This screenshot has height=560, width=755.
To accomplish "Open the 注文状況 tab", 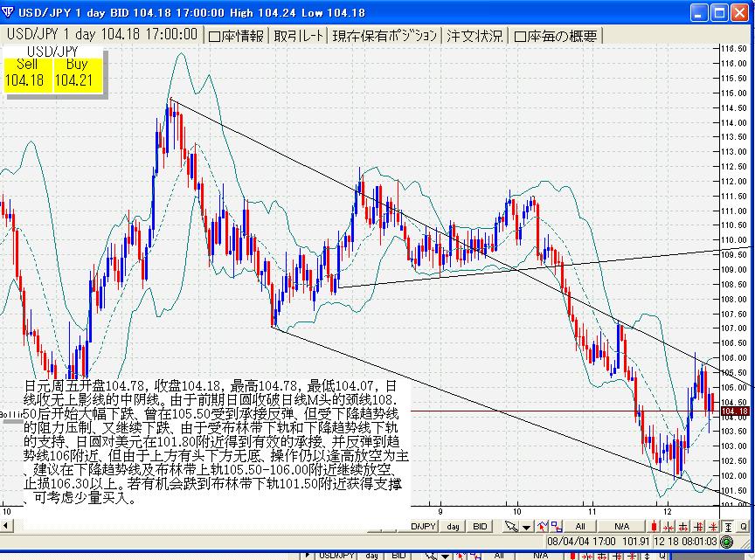I will (x=474, y=36).
